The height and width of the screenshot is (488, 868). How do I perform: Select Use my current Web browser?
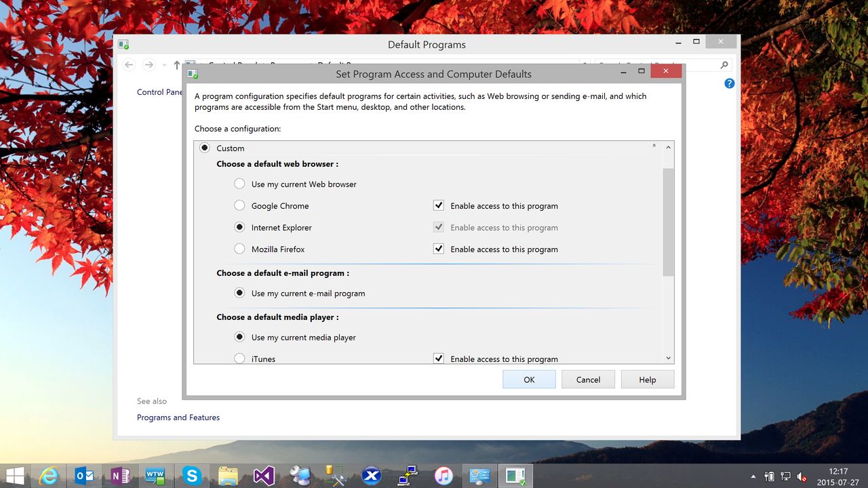(x=239, y=184)
